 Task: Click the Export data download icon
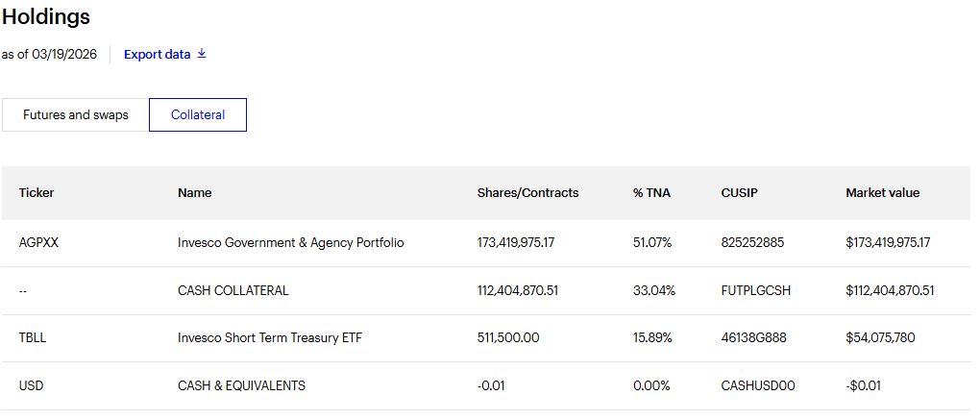point(202,54)
